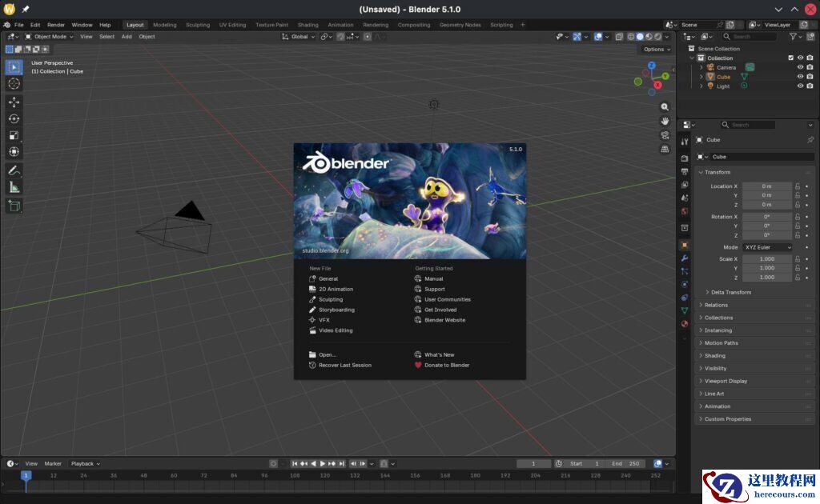The width and height of the screenshot is (820, 504).
Task: Open the Edit menu
Action: pos(35,24)
